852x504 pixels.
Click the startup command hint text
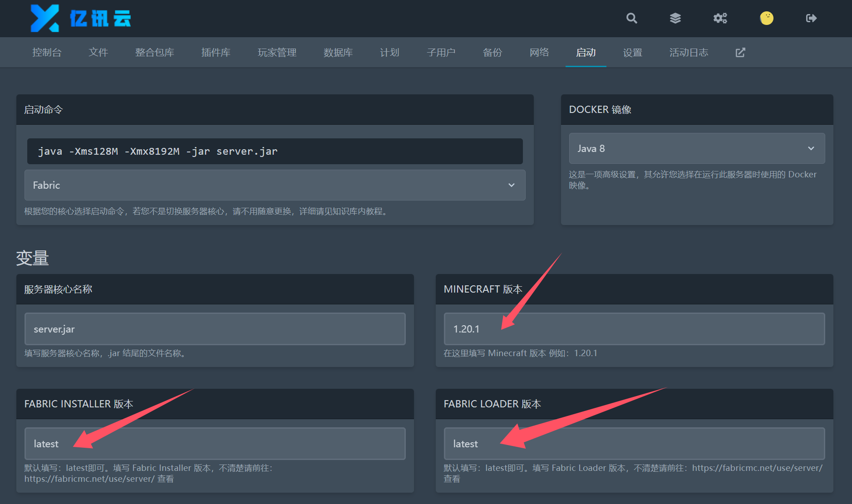[x=207, y=211]
